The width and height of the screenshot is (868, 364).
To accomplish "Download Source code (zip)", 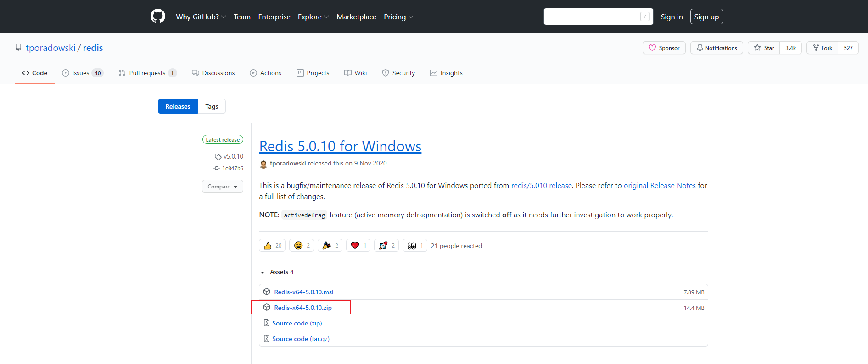I will click(x=297, y=323).
